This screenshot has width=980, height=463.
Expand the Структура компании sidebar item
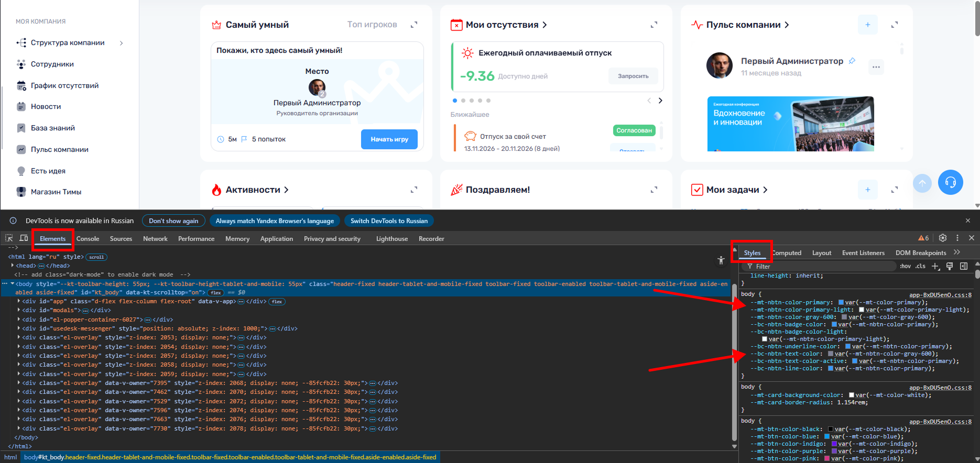click(121, 43)
